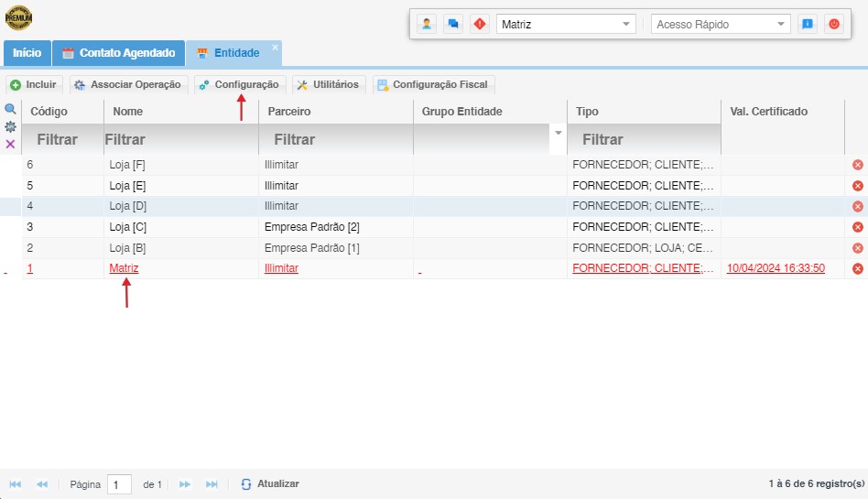Click the Configuração Fiscal button

coord(432,84)
